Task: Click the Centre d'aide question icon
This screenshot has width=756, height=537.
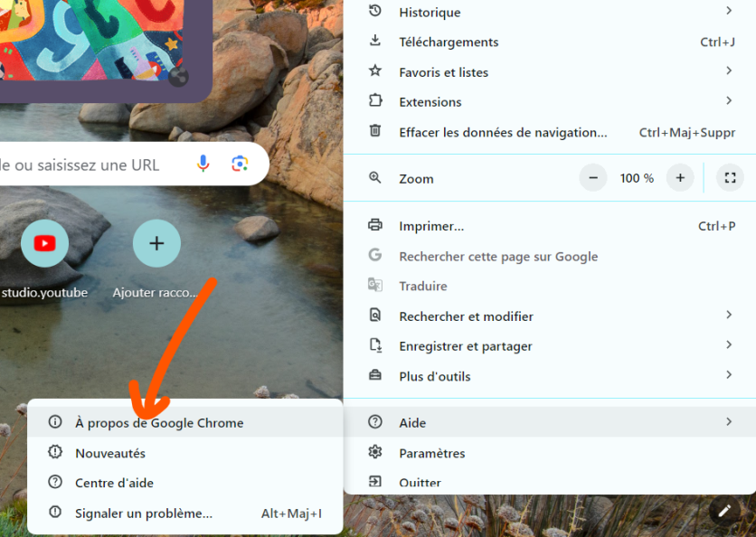Action: [55, 482]
